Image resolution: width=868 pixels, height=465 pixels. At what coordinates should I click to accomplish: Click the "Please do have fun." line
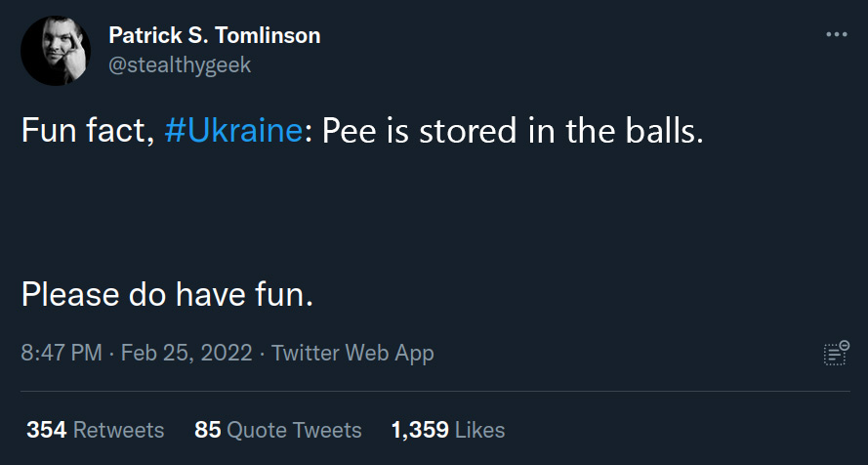click(167, 292)
